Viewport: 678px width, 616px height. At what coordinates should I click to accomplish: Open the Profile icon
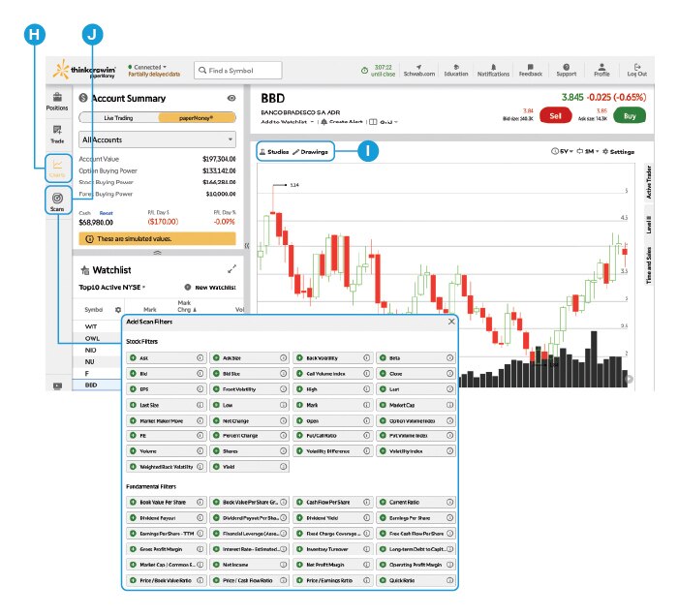click(x=601, y=67)
